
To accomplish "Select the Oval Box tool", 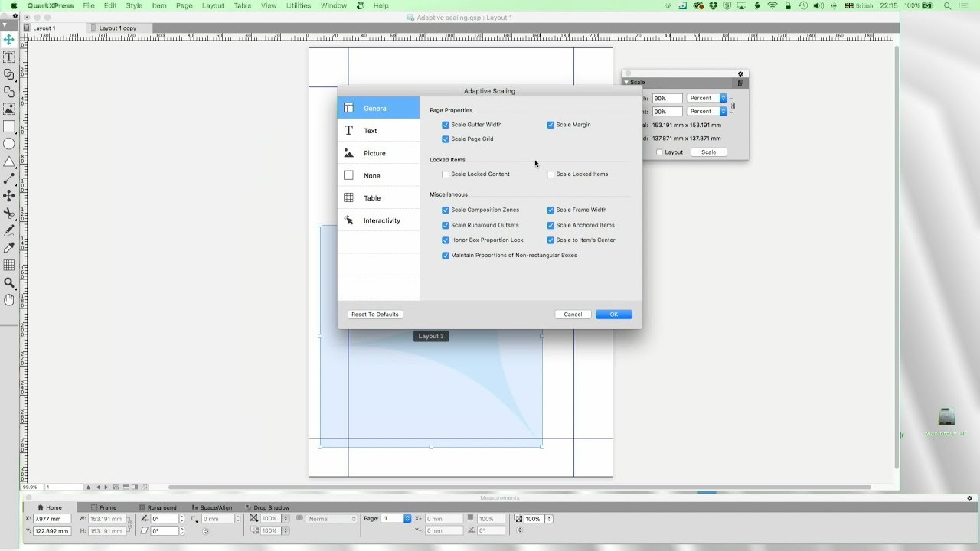I will (x=9, y=144).
